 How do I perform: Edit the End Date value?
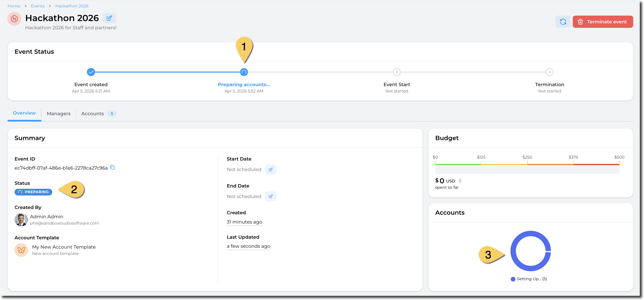271,196
